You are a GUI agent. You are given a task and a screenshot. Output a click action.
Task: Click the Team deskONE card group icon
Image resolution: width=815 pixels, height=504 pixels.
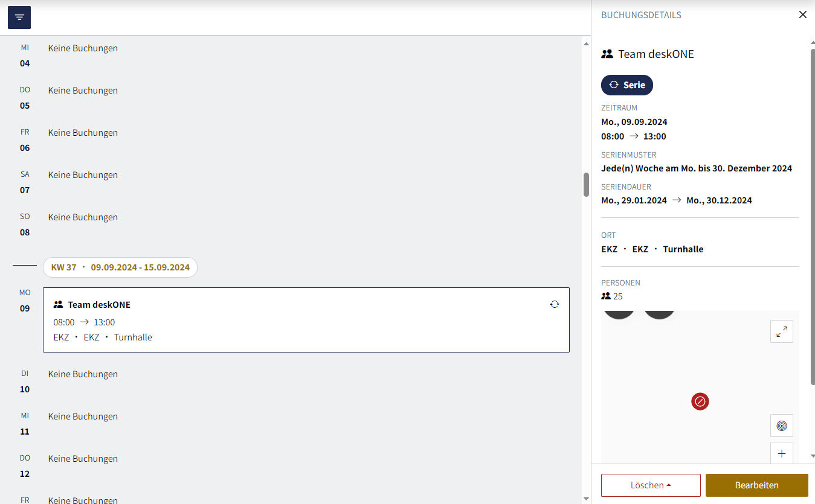click(x=59, y=305)
